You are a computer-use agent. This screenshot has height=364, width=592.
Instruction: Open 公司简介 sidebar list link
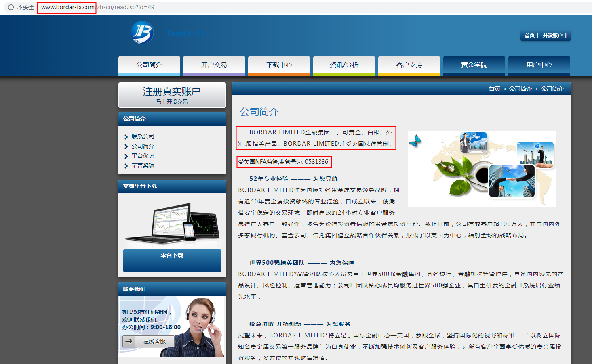143,146
